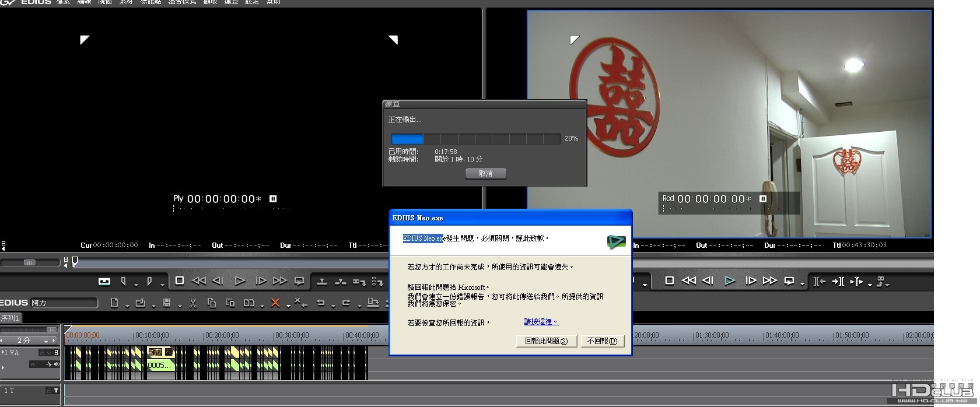The height and width of the screenshot is (407, 980).
Task: Rewind in the recorder transport bar
Action: tap(689, 281)
